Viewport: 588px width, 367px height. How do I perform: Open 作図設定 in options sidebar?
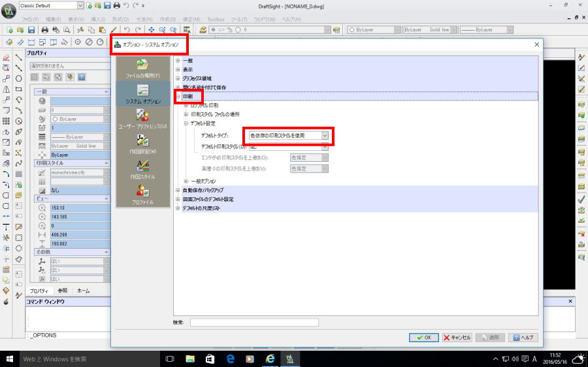pyautogui.click(x=142, y=144)
